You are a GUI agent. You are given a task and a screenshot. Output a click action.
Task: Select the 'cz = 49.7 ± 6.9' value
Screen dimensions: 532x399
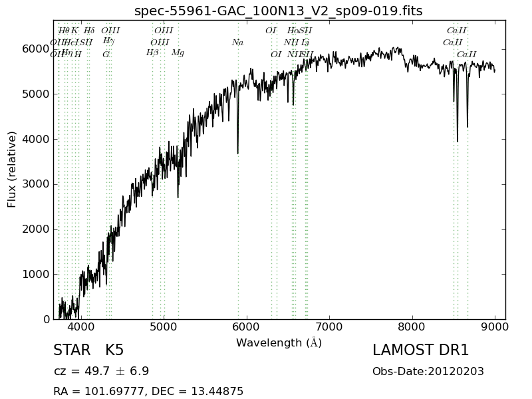[101, 371]
